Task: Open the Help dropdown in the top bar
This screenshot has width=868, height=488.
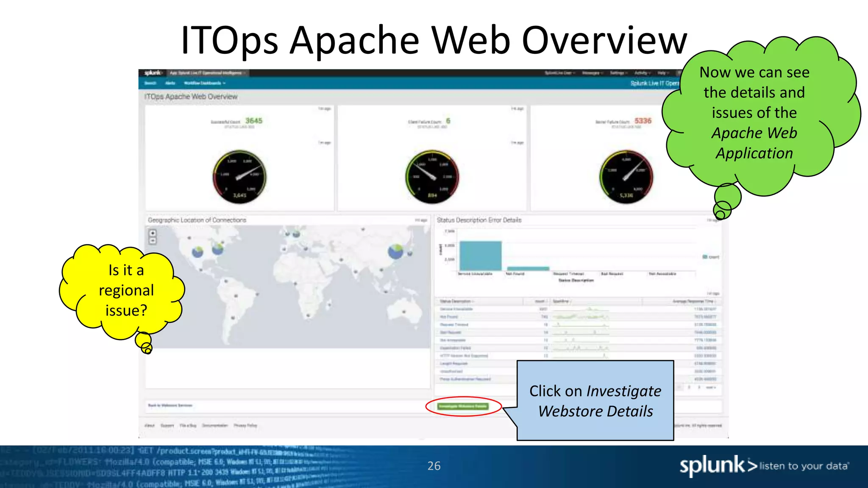Action: click(x=663, y=73)
